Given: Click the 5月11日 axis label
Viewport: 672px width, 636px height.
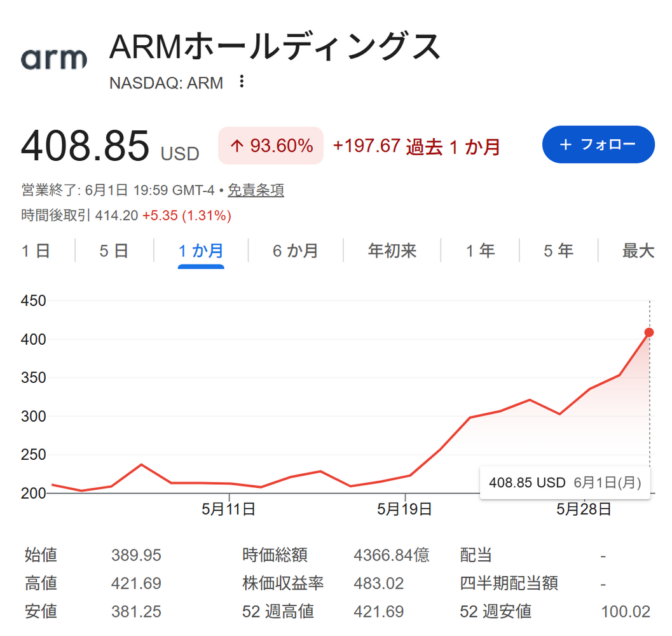Looking at the screenshot, I should click(228, 509).
